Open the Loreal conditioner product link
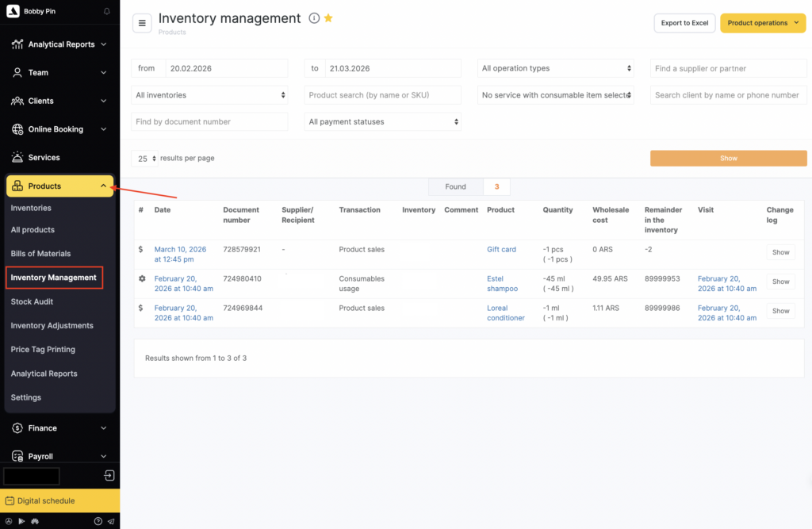This screenshot has width=812, height=529. (x=505, y=312)
